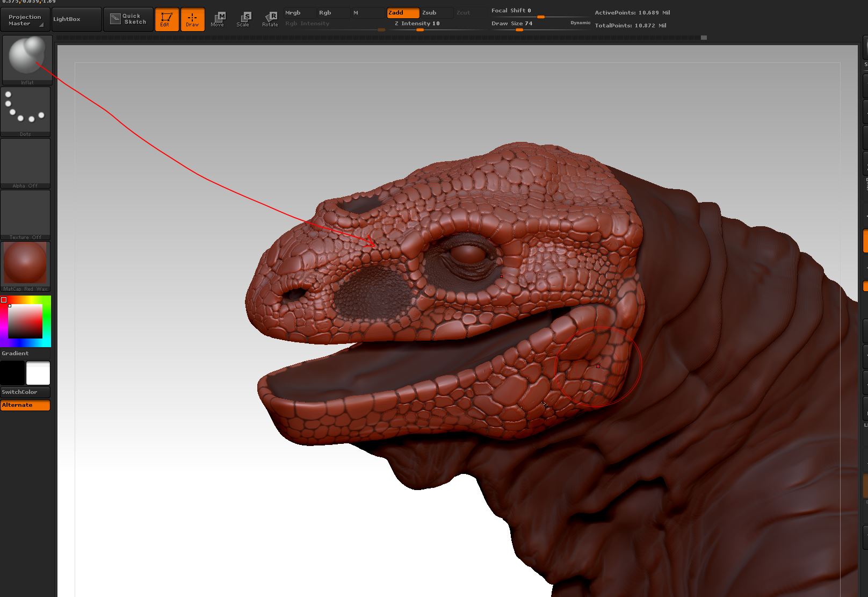Image resolution: width=868 pixels, height=597 pixels.
Task: Click the TotalPoints count readout
Action: 631,26
